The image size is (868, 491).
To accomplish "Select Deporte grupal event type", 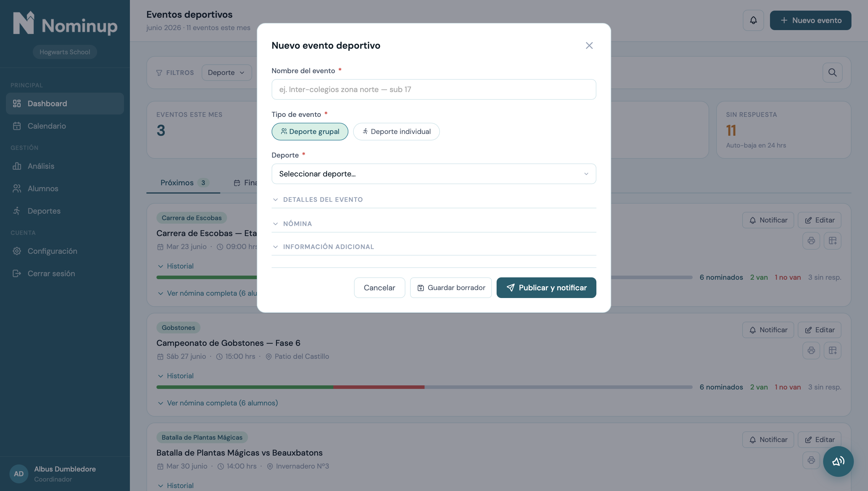I will tap(310, 132).
